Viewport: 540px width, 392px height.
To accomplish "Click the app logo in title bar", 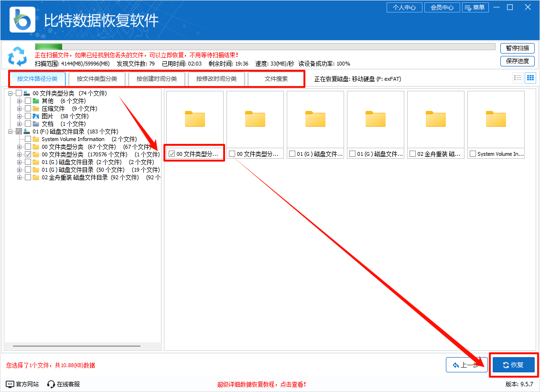I will (x=23, y=20).
